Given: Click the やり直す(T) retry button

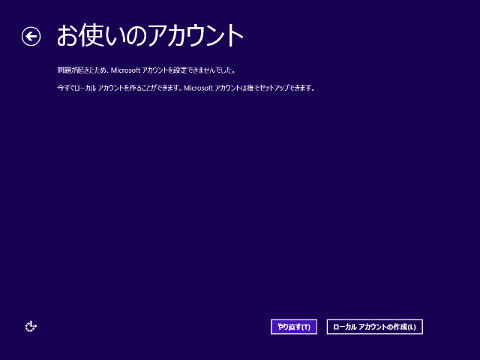Looking at the screenshot, I should 294,327.
